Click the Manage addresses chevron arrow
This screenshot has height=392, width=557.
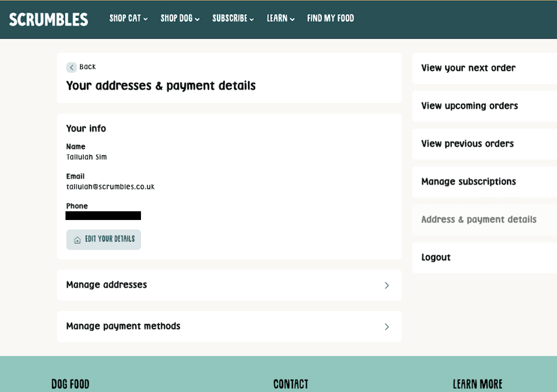(386, 285)
